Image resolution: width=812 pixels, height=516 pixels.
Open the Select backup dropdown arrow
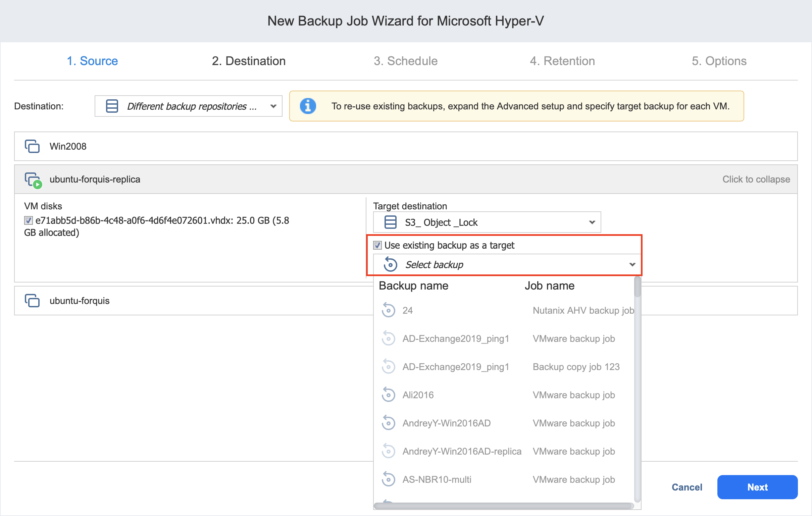point(632,265)
